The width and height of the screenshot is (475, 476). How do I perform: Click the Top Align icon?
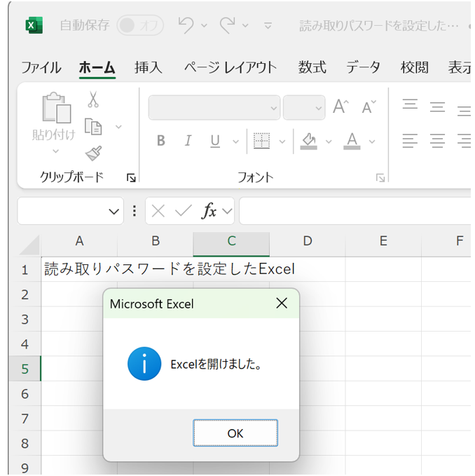(x=410, y=104)
